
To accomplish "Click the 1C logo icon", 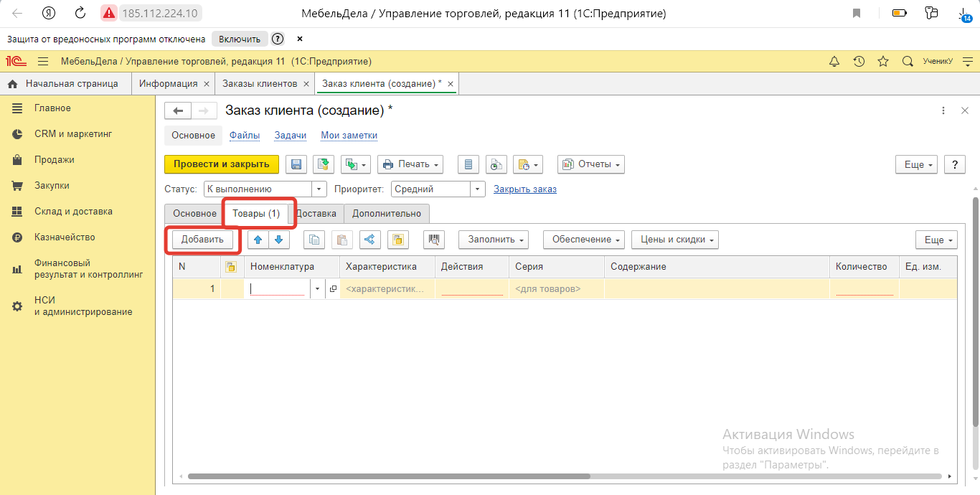I will tap(17, 62).
